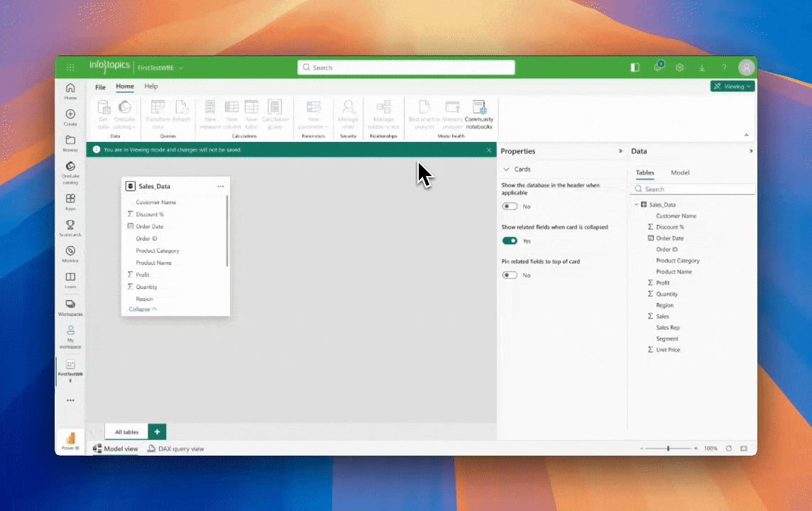Collapse the Cards section in Properties
The width and height of the screenshot is (812, 511).
(x=506, y=170)
